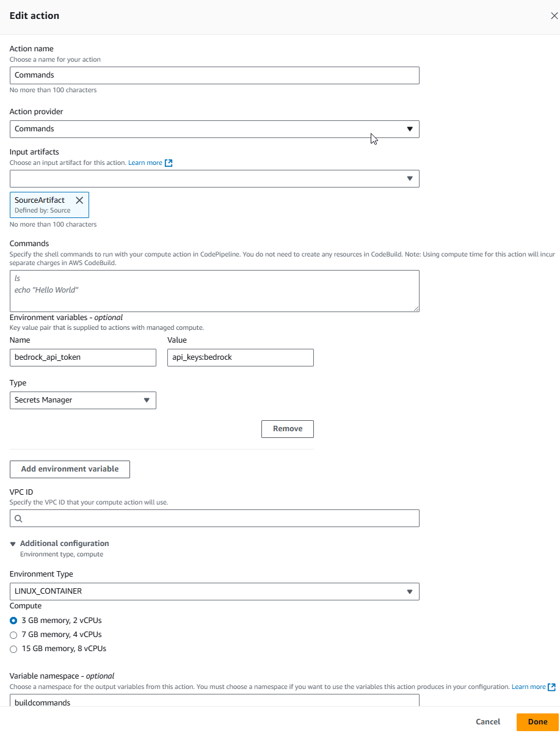Pick 15 GB memory, 8 vCPUs compute
Image resolution: width=560 pixels, height=736 pixels.
(x=13, y=649)
